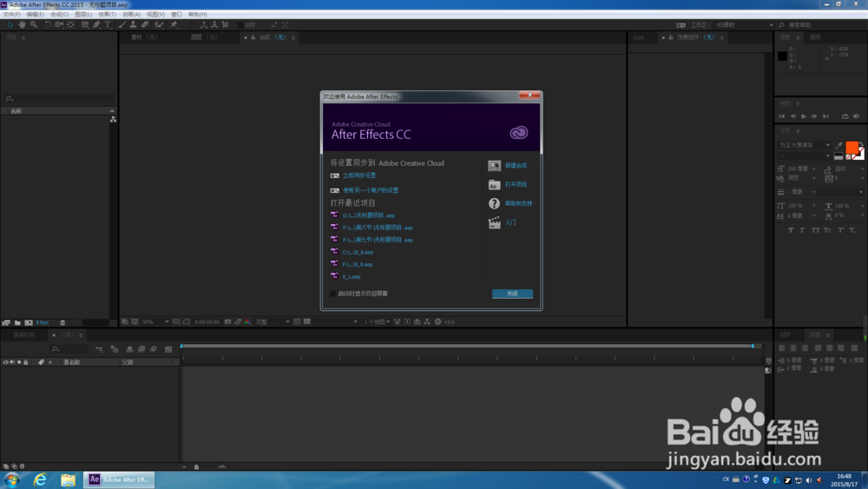This screenshot has width=868, height=489.
Task: Open the Edit menu
Action: coord(35,15)
